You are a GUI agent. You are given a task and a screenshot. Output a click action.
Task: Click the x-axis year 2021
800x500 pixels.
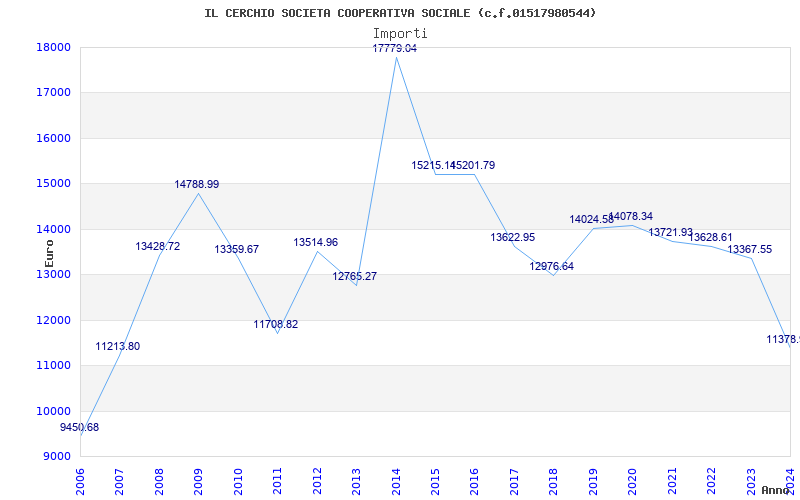click(672, 481)
